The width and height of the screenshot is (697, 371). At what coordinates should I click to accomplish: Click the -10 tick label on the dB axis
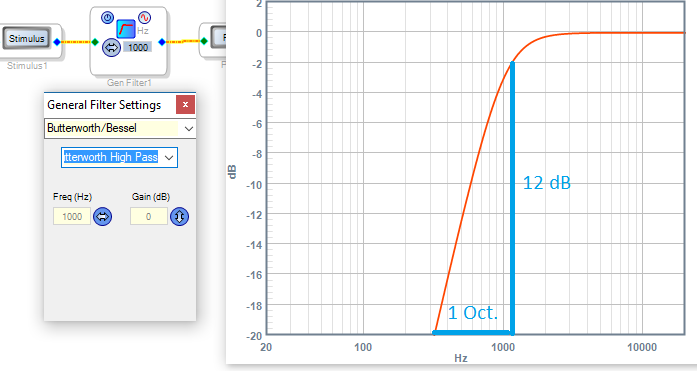coord(254,185)
